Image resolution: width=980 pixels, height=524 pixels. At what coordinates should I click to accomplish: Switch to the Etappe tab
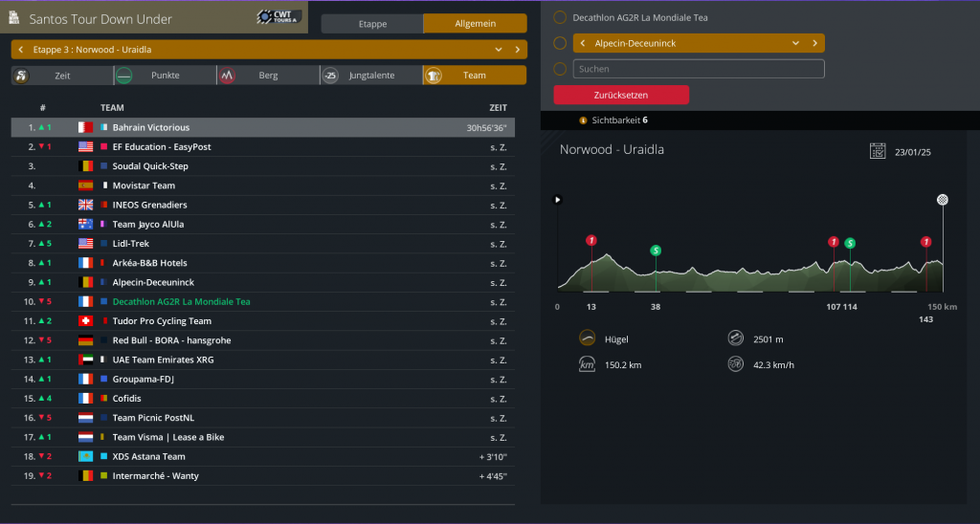tap(371, 24)
